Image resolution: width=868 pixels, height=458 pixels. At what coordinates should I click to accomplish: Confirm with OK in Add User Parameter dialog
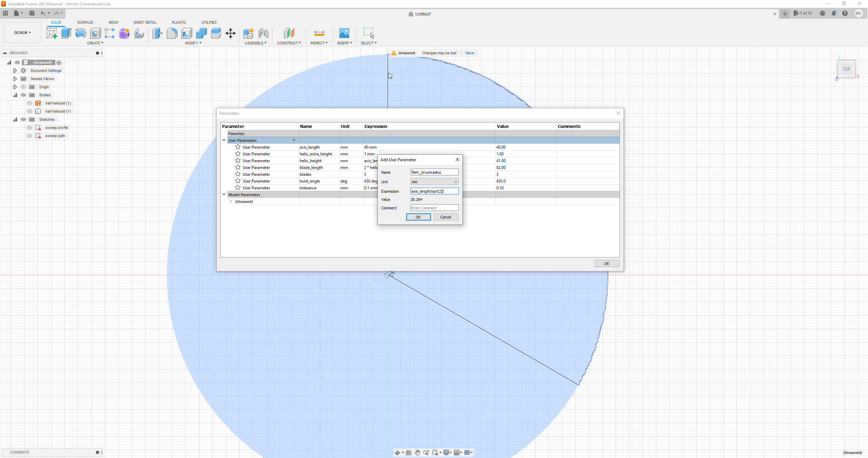[x=418, y=217]
